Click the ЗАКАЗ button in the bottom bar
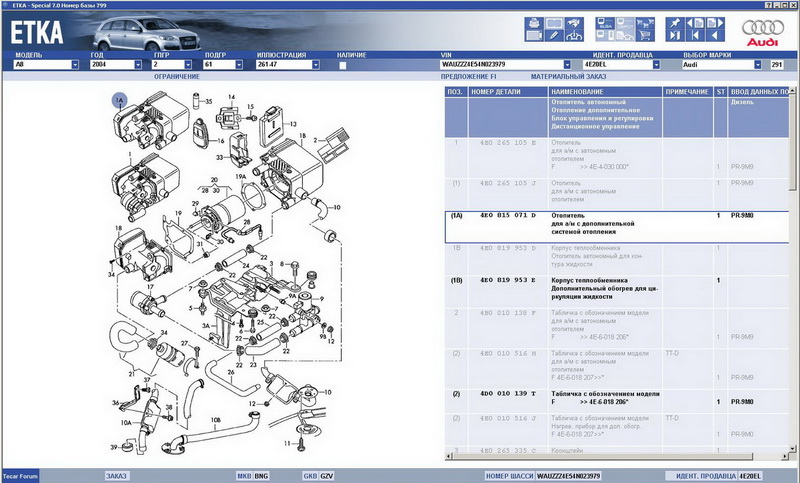Viewport: 800px width, 483px height. (x=116, y=476)
